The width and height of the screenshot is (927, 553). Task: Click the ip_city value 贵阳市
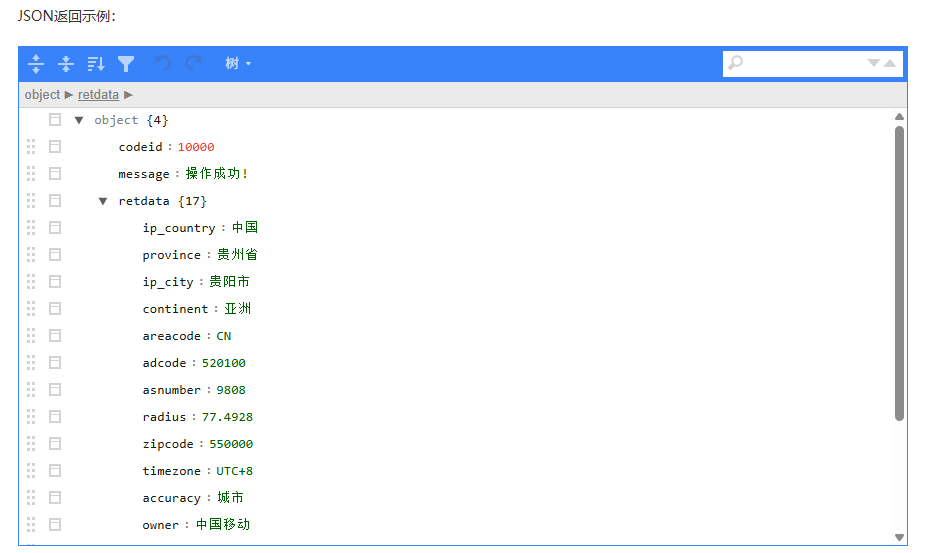(x=229, y=282)
